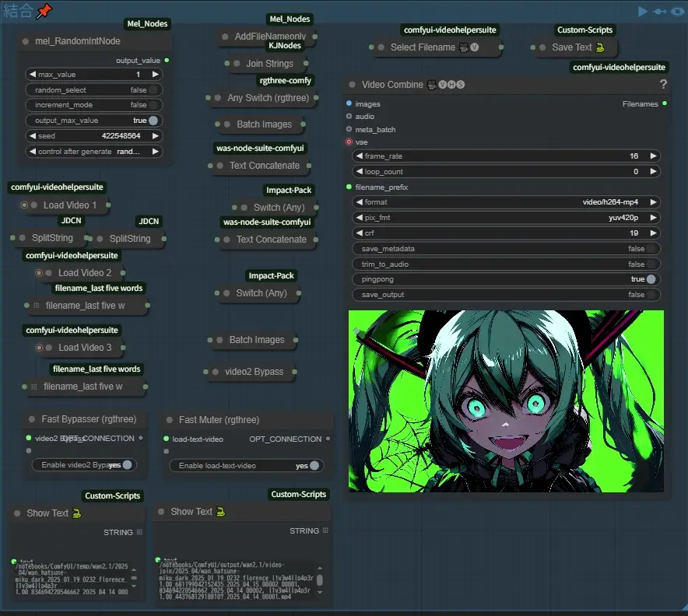
Task: Click the green filename_prefix input port
Action: pyautogui.click(x=349, y=187)
